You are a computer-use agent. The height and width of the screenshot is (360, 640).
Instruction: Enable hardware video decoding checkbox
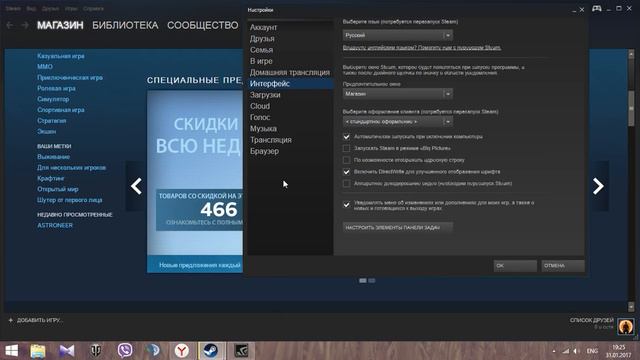(347, 184)
